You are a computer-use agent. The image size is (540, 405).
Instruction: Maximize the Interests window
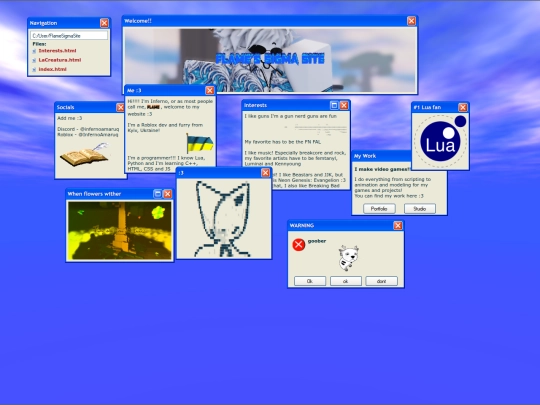click(x=334, y=105)
